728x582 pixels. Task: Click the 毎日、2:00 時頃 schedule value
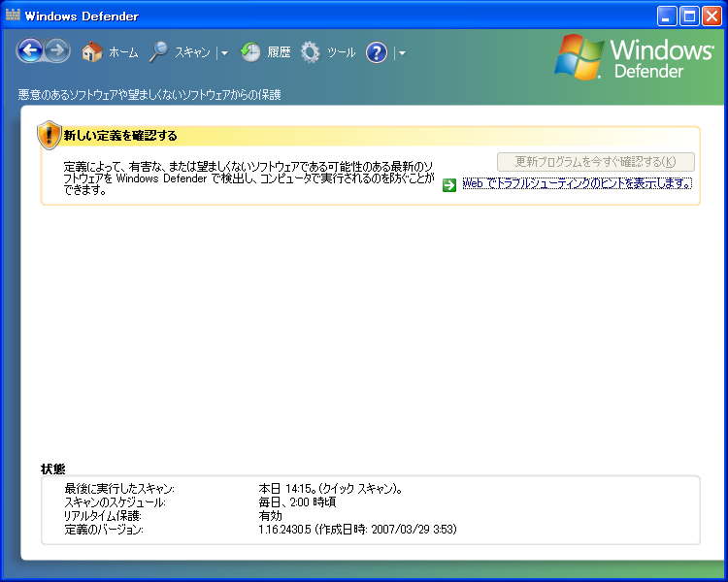tap(297, 502)
